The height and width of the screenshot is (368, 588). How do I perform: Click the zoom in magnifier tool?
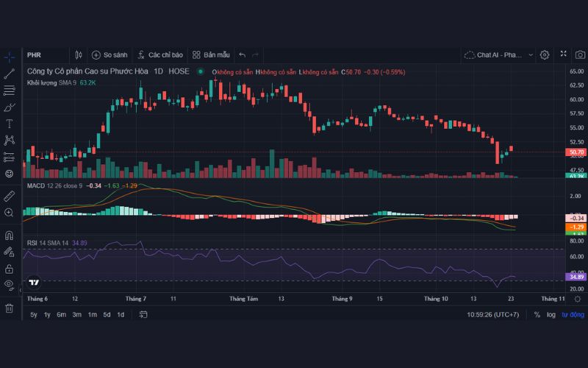(10, 213)
